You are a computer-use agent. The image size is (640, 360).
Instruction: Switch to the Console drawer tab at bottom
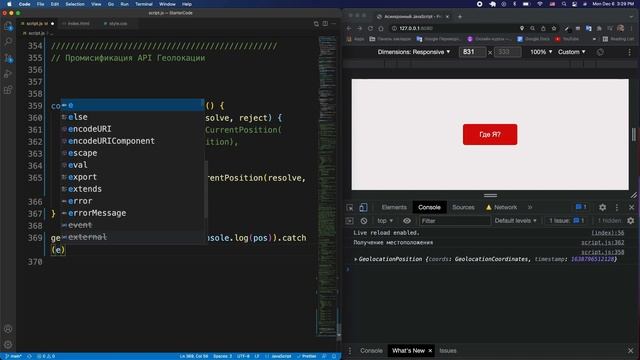[x=371, y=351]
